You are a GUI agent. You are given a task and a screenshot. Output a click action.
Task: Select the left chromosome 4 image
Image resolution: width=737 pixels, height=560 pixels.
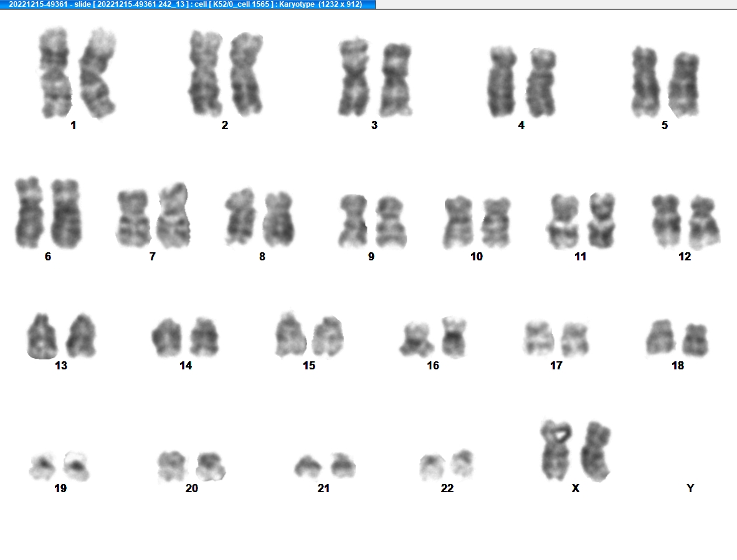pyautogui.click(x=503, y=82)
